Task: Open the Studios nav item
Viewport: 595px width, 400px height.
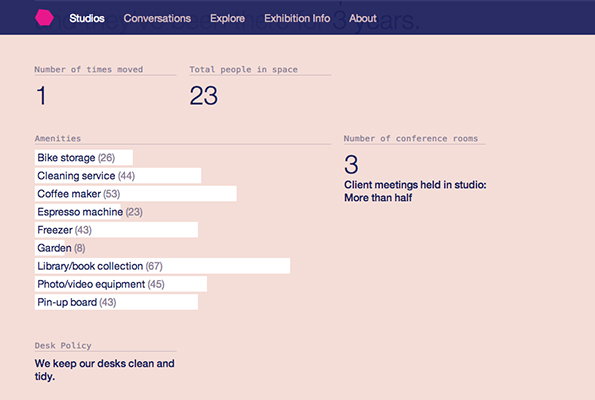Action: tap(87, 18)
